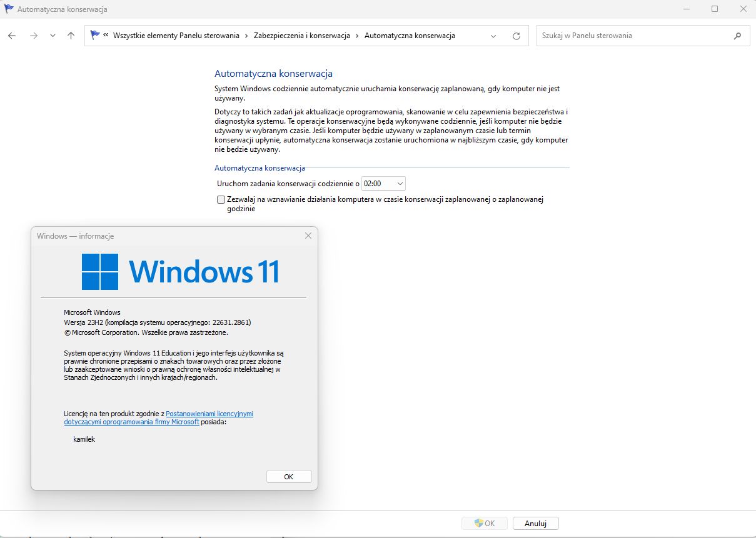
Task: Click the Szukaj w Panelu sterowania search field
Action: 632,36
